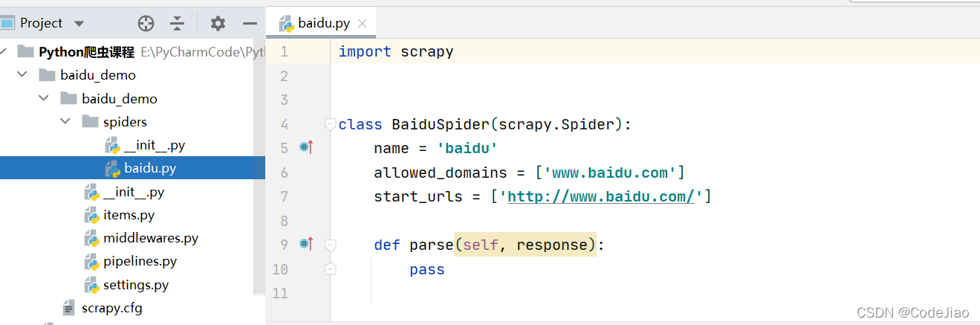Click the locate current file target icon

(146, 24)
